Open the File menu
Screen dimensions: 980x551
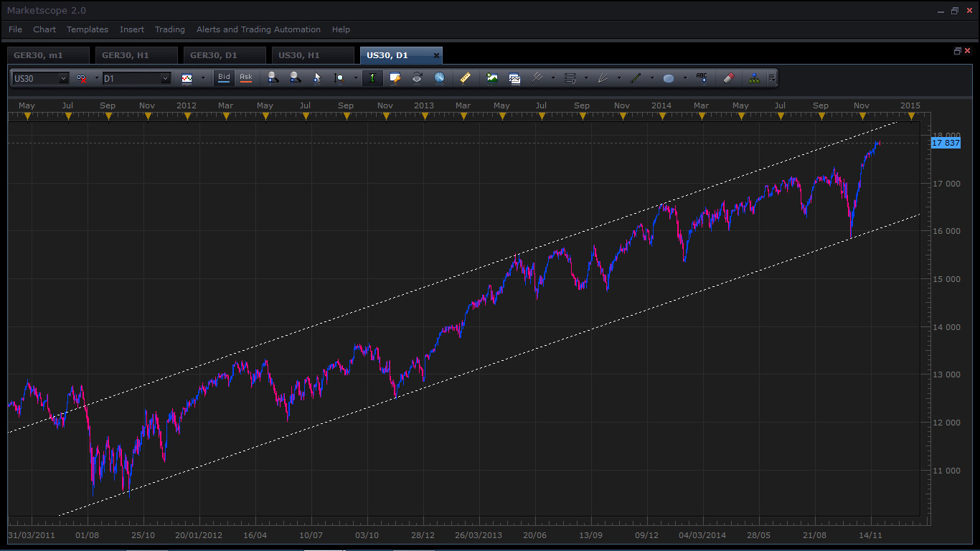[15, 29]
